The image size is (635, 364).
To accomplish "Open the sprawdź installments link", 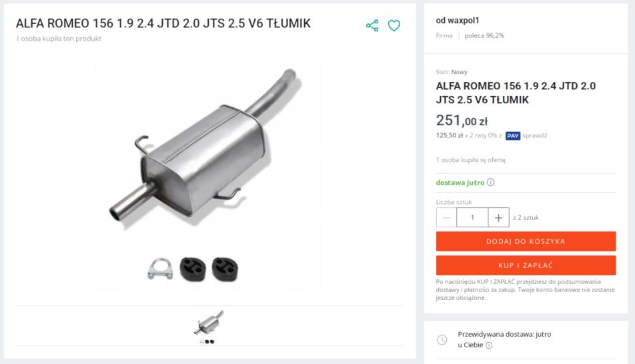I will click(x=534, y=135).
